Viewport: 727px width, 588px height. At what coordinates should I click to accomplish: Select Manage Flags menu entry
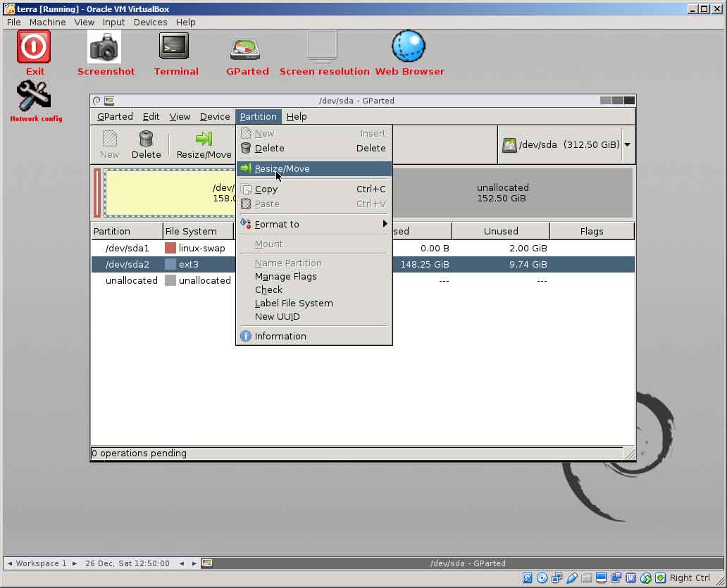click(x=314, y=277)
